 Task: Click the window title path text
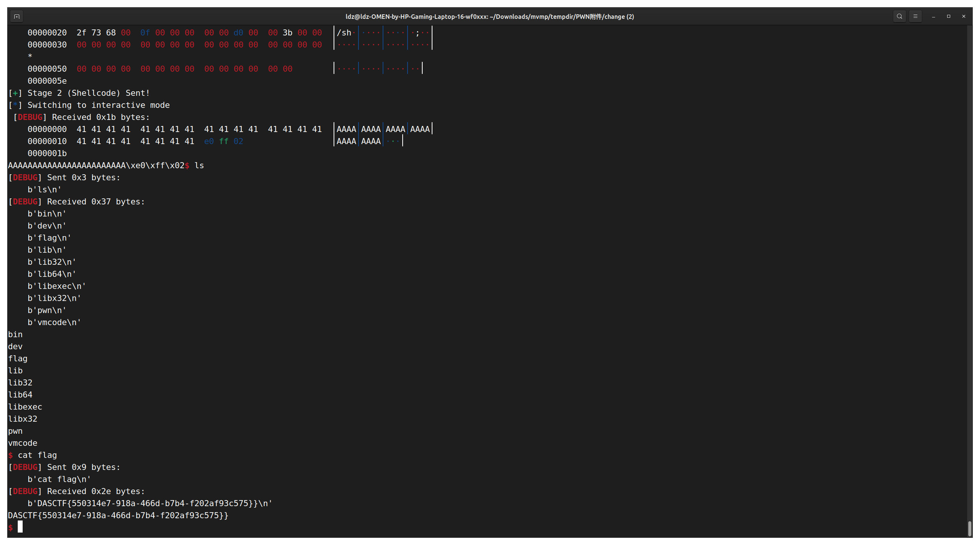[489, 17]
